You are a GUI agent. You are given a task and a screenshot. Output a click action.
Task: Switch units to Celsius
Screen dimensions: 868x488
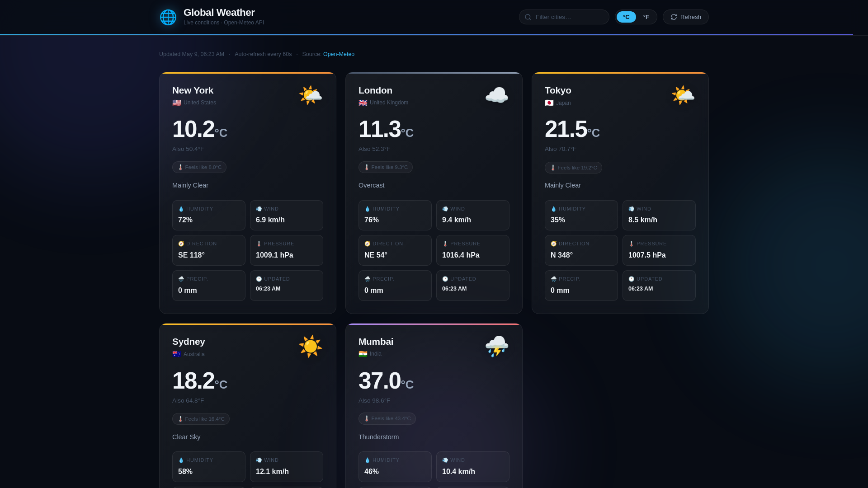(x=626, y=17)
